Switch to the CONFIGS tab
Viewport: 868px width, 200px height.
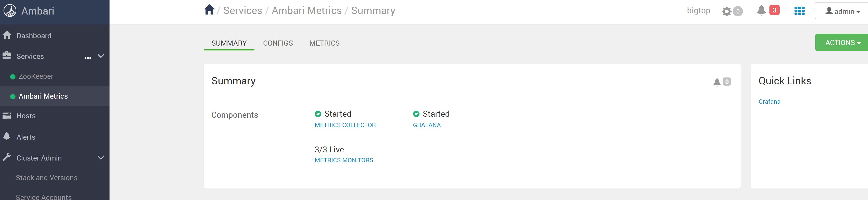(278, 43)
